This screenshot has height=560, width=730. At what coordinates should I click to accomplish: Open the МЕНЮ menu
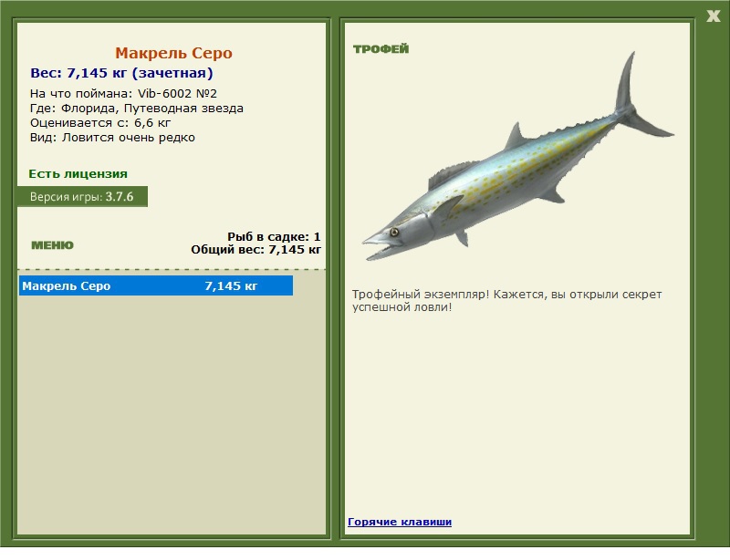[x=52, y=245]
